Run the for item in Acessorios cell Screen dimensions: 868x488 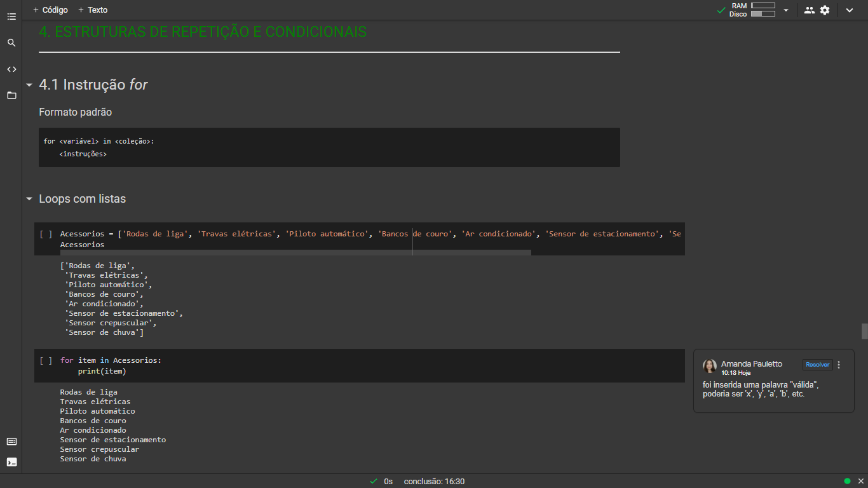pyautogui.click(x=46, y=360)
